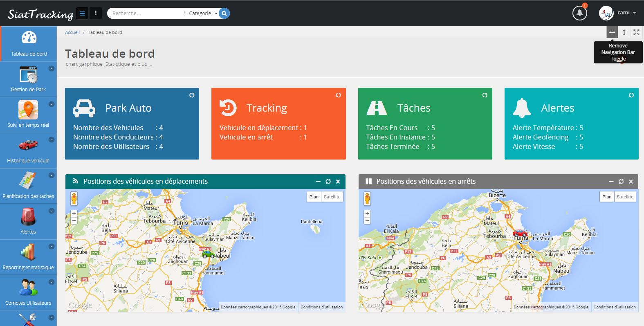Refresh the véhicules en arrêts panel

(621, 182)
